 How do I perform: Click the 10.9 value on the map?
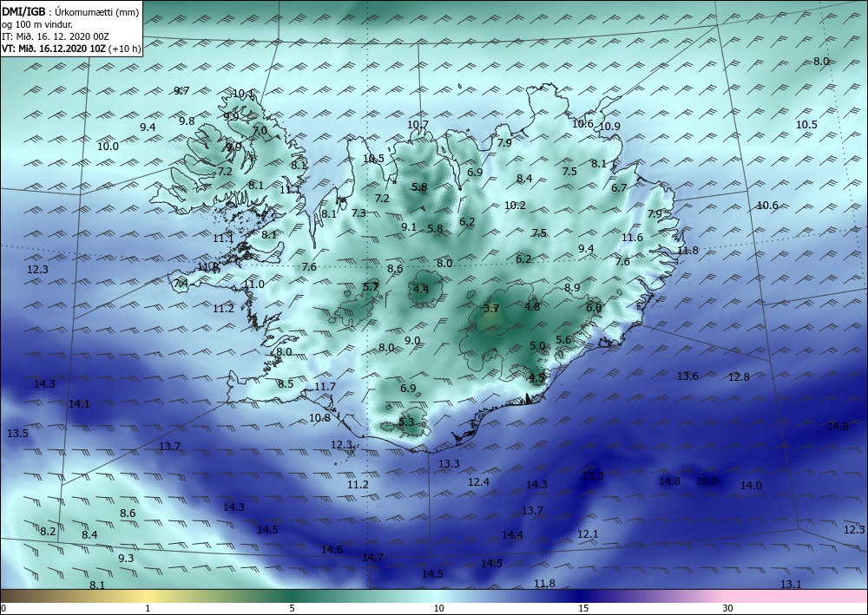(x=609, y=126)
